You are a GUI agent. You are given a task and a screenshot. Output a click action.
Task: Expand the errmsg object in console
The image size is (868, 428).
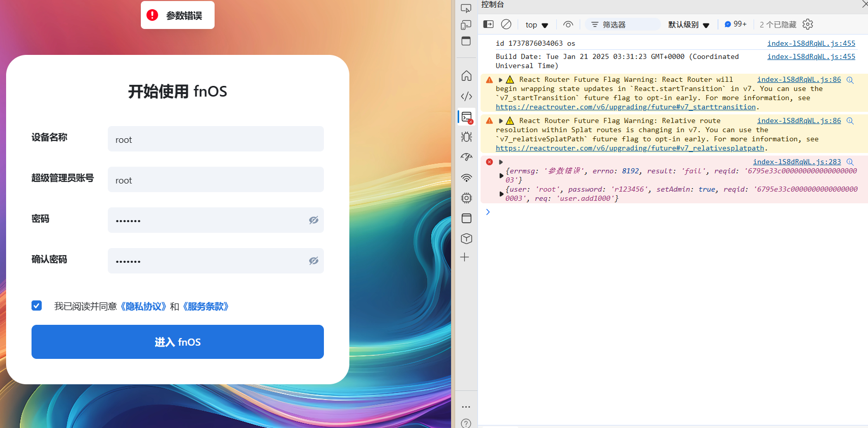(x=501, y=175)
